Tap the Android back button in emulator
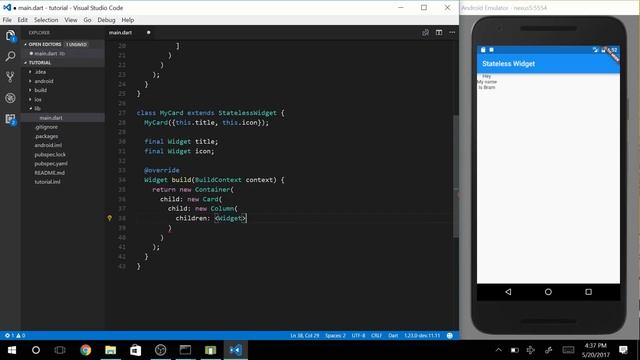 coord(508,292)
